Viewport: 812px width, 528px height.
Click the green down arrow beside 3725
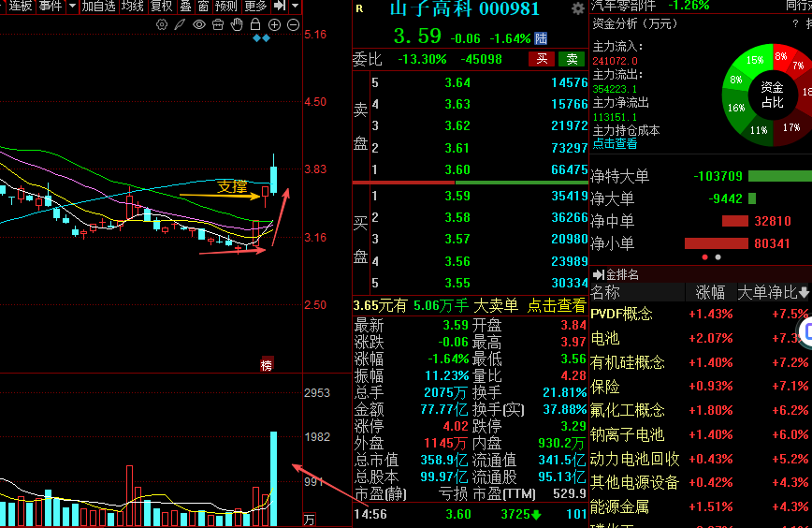(x=537, y=515)
